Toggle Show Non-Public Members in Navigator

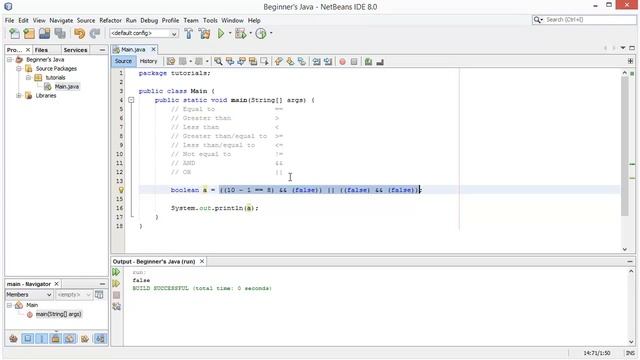point(56,338)
